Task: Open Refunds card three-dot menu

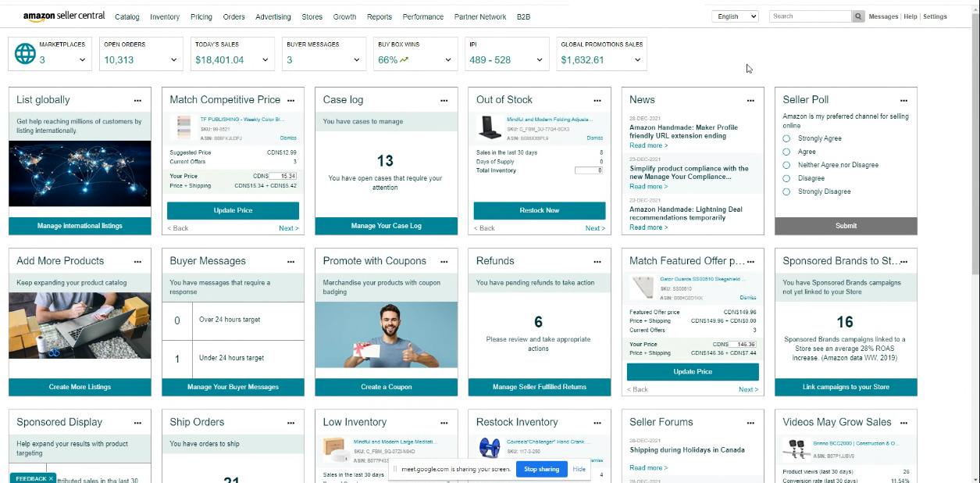Action: click(x=597, y=261)
